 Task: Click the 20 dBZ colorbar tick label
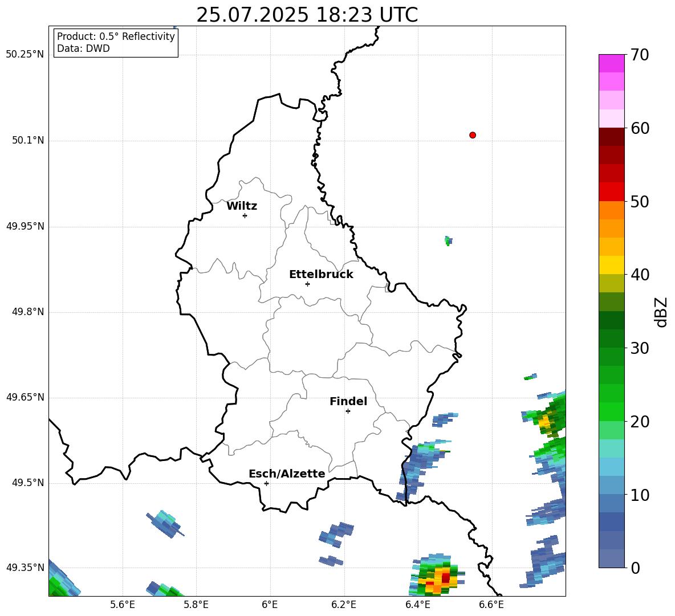(639, 422)
